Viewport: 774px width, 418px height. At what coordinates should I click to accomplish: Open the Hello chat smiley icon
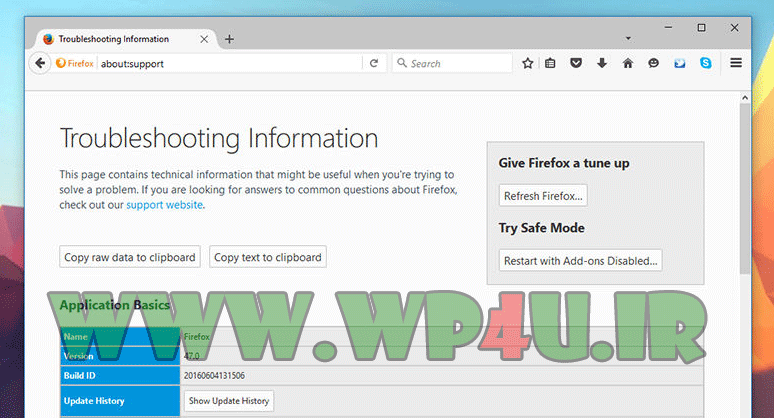[653, 63]
